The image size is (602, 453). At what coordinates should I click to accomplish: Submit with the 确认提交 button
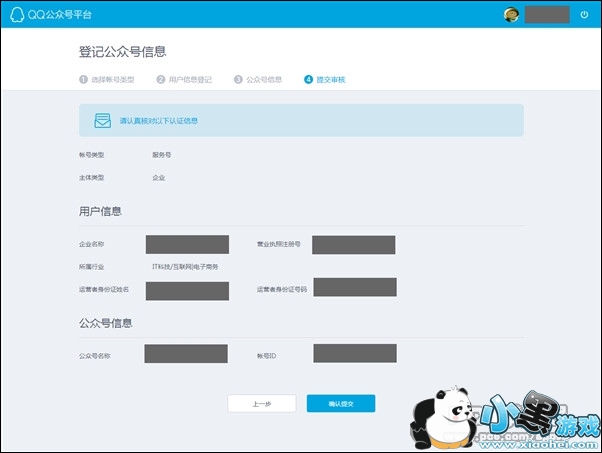tap(340, 404)
